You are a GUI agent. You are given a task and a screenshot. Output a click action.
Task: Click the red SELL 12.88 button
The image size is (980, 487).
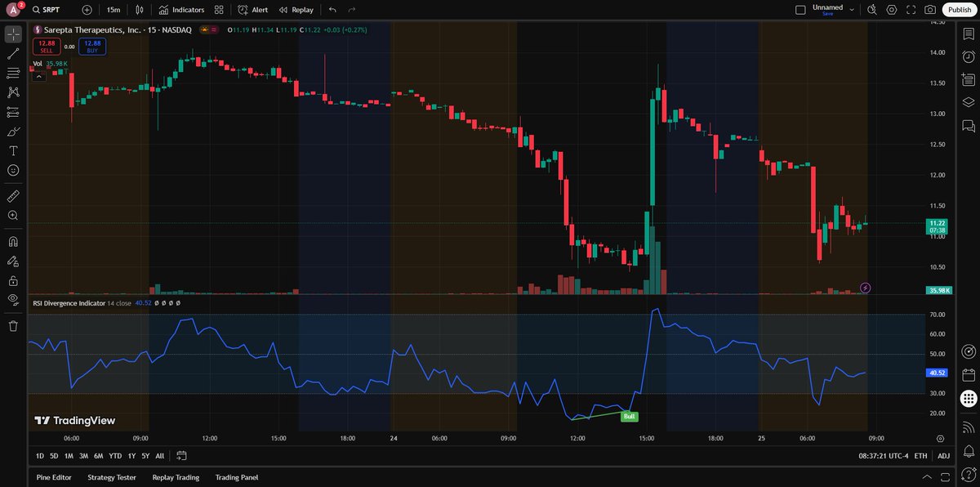(x=47, y=47)
